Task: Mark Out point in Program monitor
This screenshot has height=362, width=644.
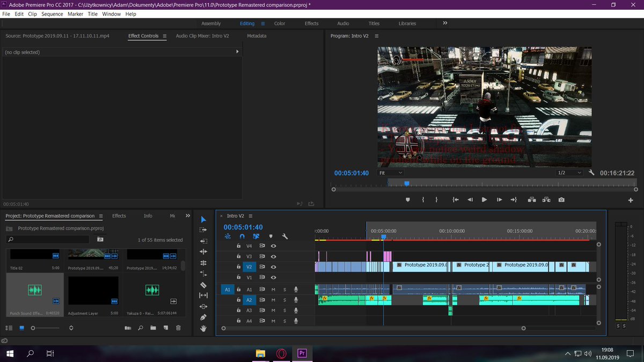Action: [436, 200]
